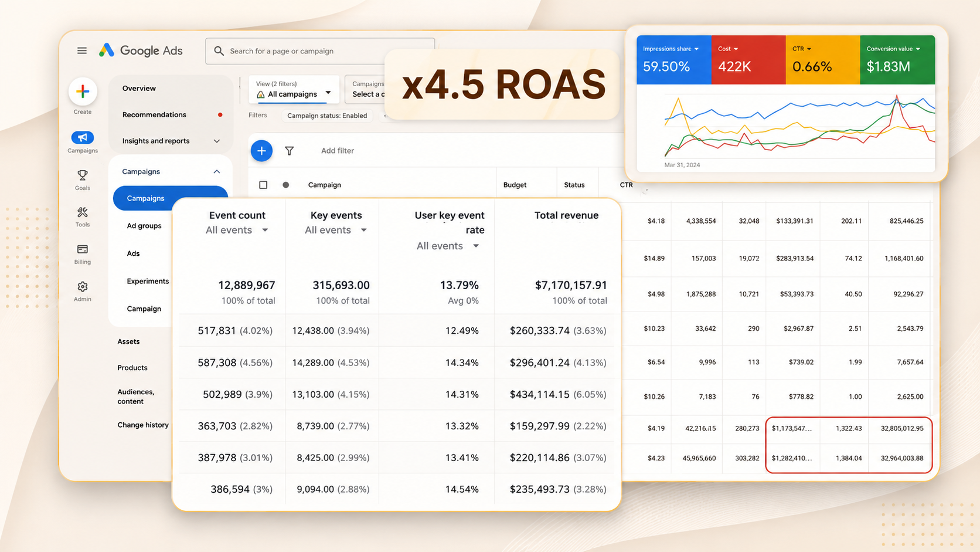Screen dimensions: 980x552
Task: Click the status dot column header
Action: [286, 185]
